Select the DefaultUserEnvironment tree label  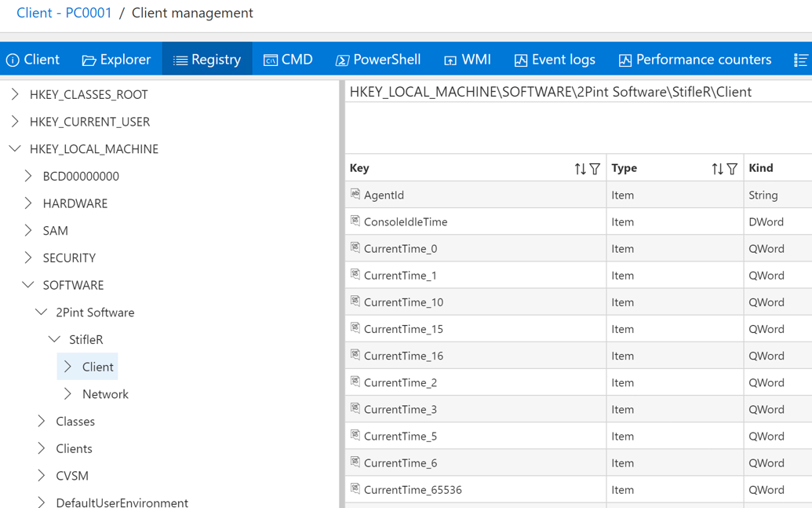pyautogui.click(x=122, y=503)
